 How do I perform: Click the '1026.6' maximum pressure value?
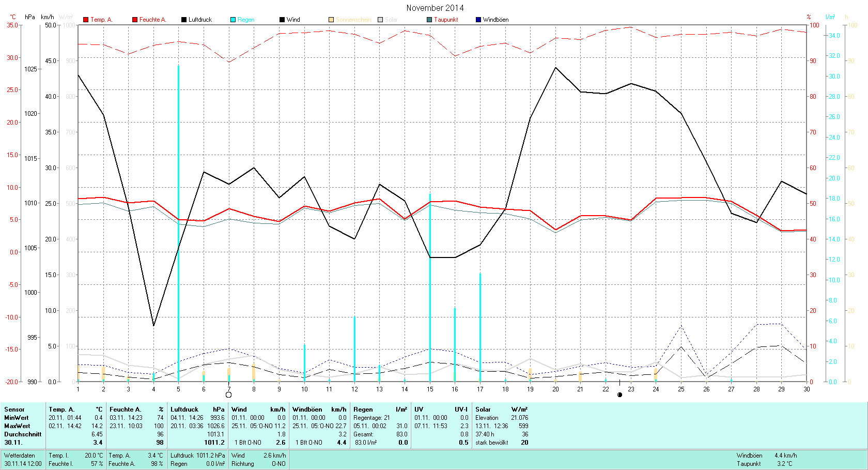[216, 426]
